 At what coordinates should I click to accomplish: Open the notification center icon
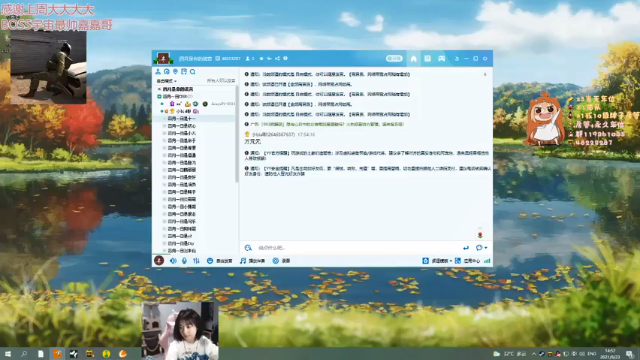pyautogui.click(x=630, y=354)
